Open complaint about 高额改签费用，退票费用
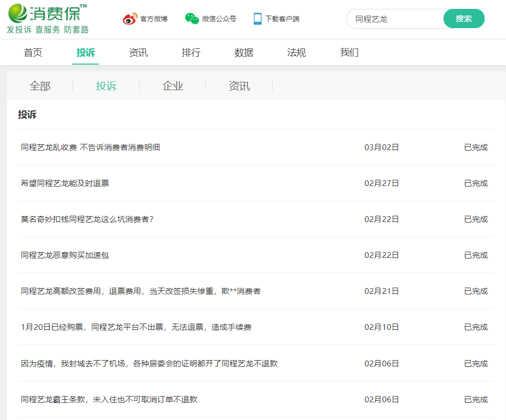The image size is (506, 420). [x=141, y=291]
